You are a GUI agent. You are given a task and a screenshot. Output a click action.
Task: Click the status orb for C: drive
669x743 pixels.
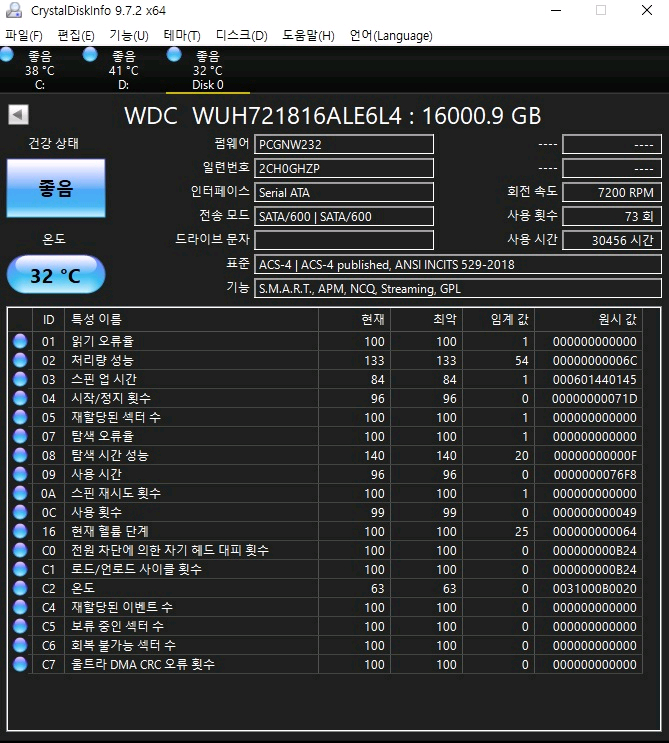7,55
